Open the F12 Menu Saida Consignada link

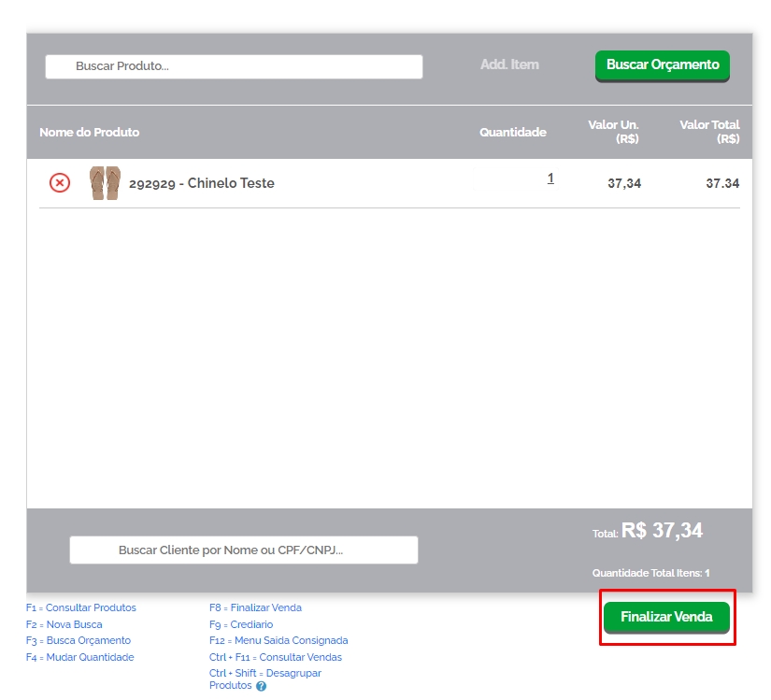point(278,640)
